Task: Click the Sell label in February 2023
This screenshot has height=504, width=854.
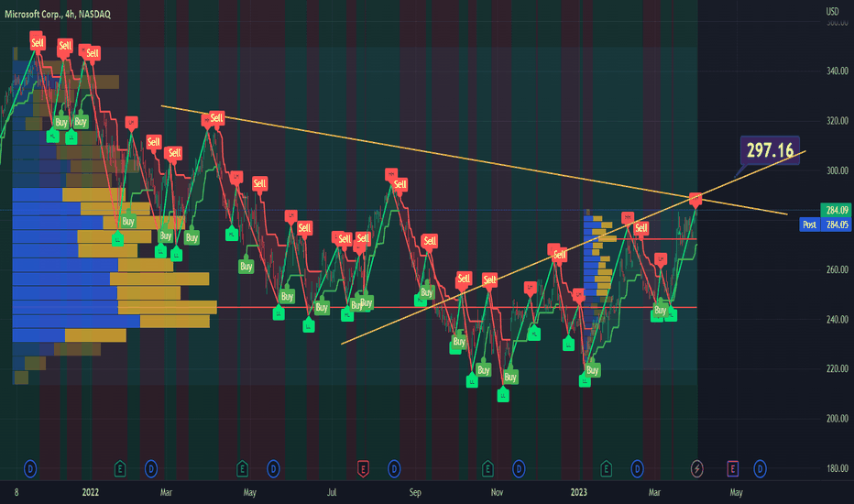Action: pos(641,228)
